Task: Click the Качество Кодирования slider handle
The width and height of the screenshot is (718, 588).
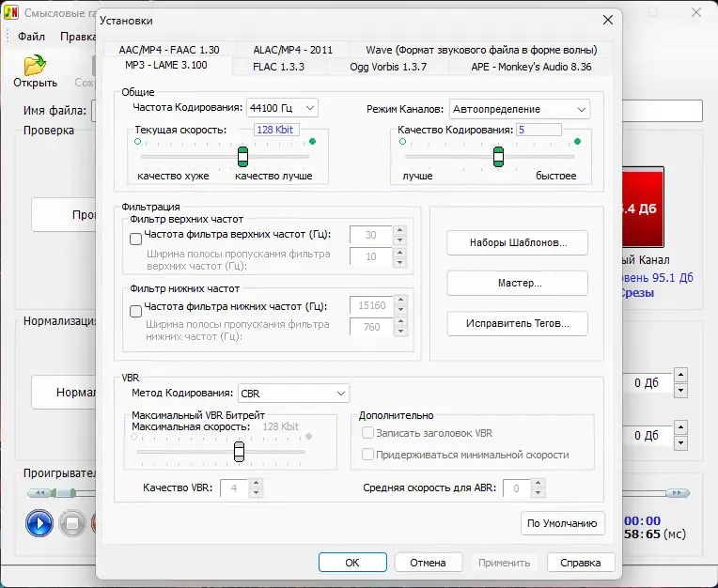Action: point(498,157)
